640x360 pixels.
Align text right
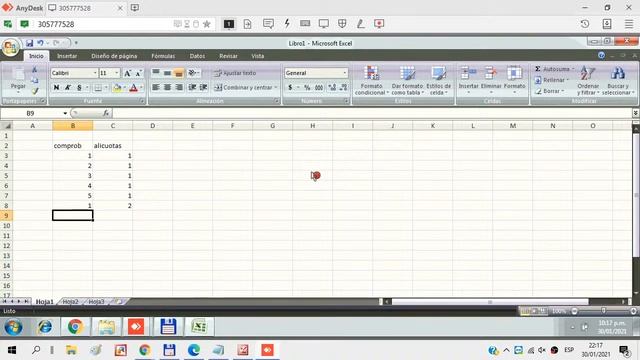(x=179, y=87)
